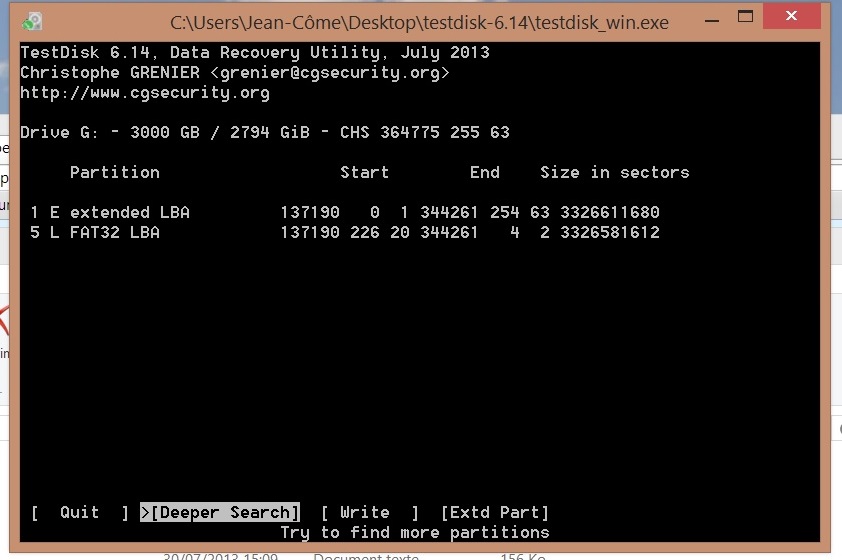Minimize the testdisk_win.exe console window
The width and height of the screenshot is (842, 560).
click(712, 21)
